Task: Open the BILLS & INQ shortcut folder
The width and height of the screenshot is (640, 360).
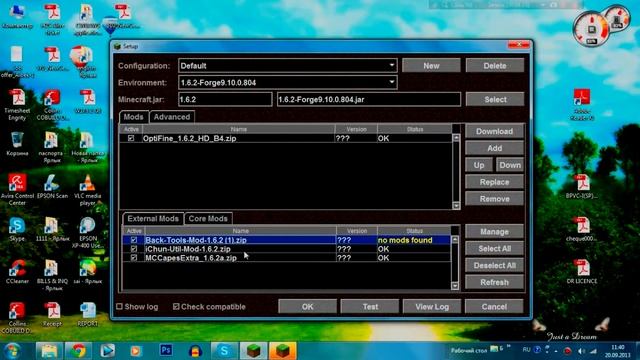Action: pos(52,275)
